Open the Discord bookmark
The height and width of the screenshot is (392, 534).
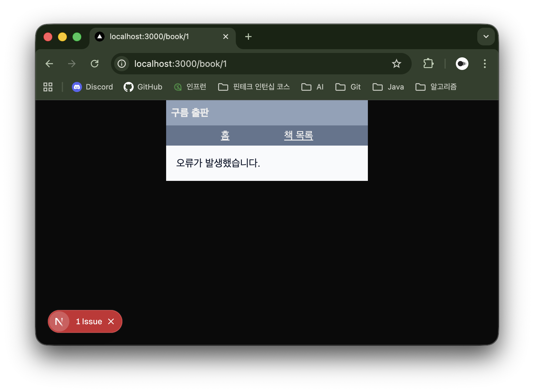pyautogui.click(x=92, y=87)
